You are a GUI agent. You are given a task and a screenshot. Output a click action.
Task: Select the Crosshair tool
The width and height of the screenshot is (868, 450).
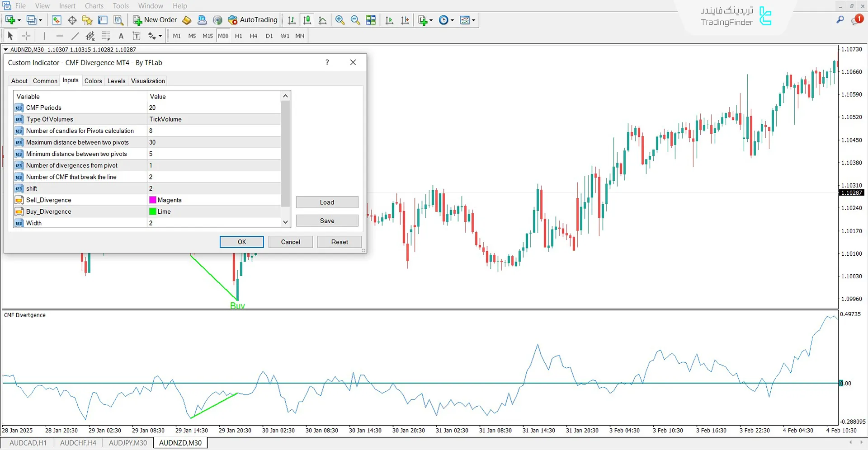[26, 36]
